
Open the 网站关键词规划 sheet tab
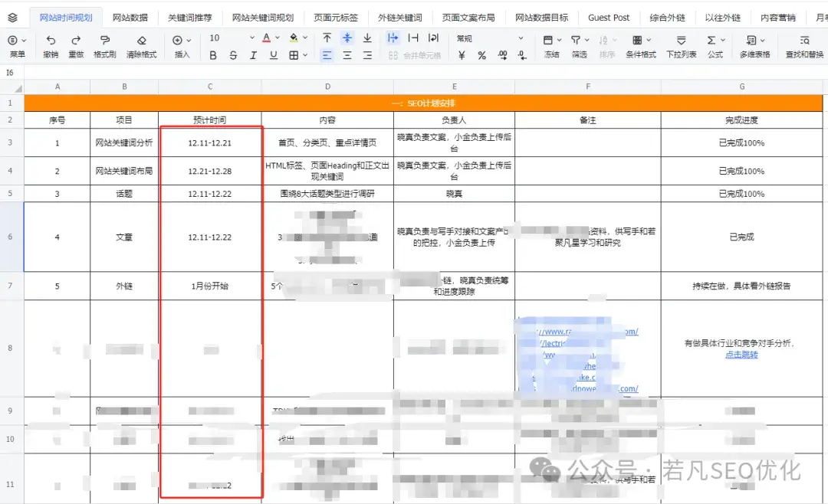pos(262,18)
